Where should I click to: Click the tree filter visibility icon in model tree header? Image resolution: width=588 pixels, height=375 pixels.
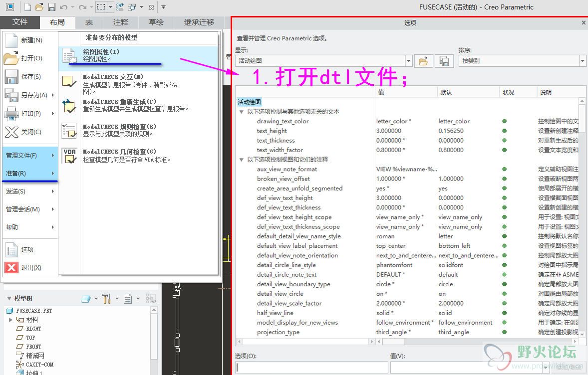point(151,299)
